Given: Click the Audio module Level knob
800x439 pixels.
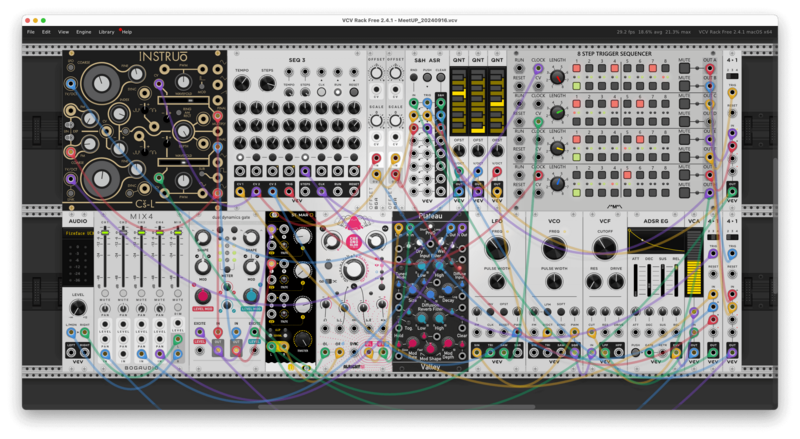Looking at the screenshot, I should point(78,309).
